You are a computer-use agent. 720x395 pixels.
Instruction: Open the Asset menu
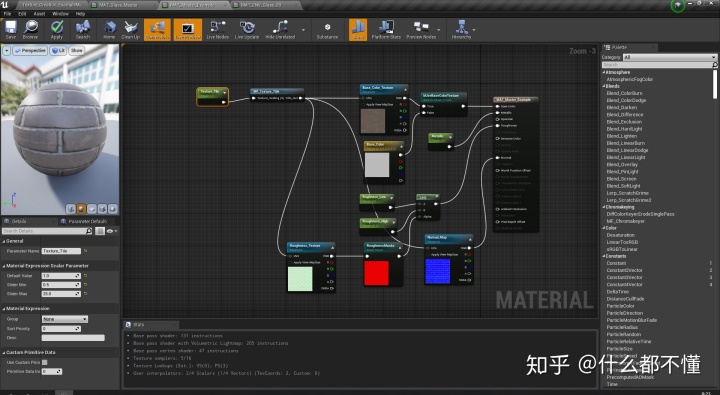(x=39, y=14)
